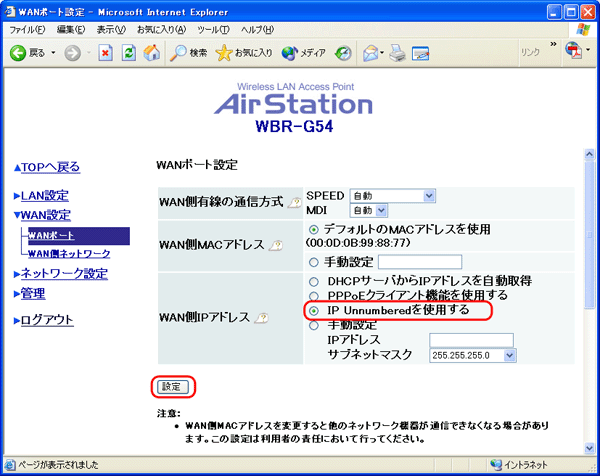600x476 pixels.
Task: Click the Edit page toolbar icon
Action: click(x=421, y=53)
